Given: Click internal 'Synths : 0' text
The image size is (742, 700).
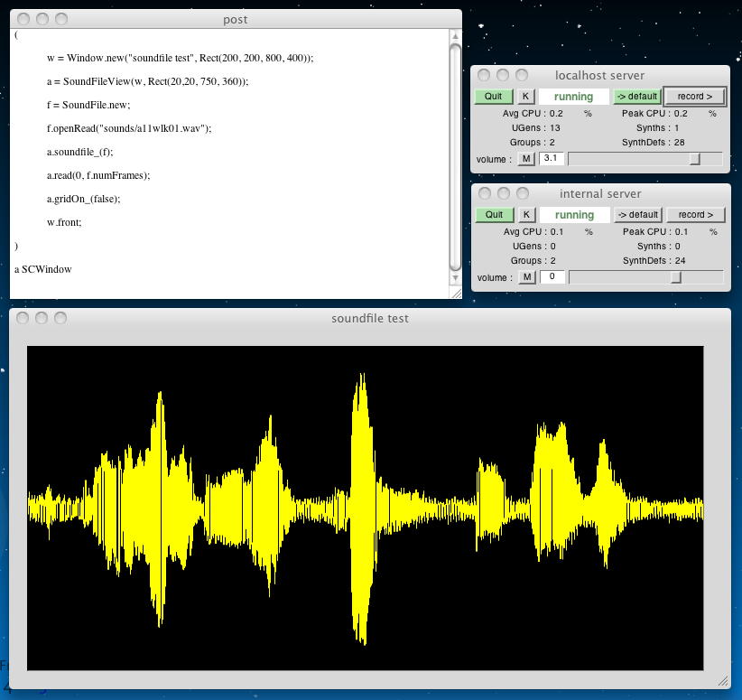Looking at the screenshot, I should pos(658,247).
